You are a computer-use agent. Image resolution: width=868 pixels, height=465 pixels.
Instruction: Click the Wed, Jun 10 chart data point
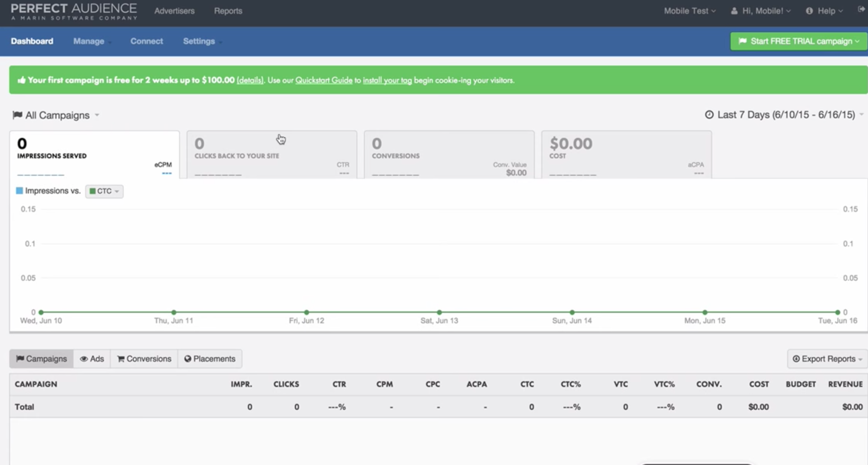point(41,312)
